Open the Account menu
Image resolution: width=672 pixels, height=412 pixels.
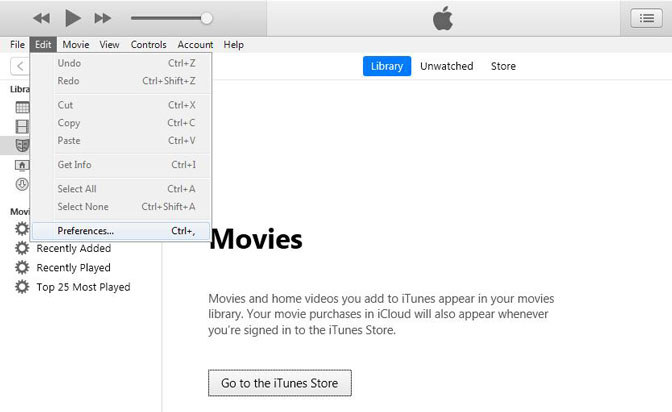(195, 45)
